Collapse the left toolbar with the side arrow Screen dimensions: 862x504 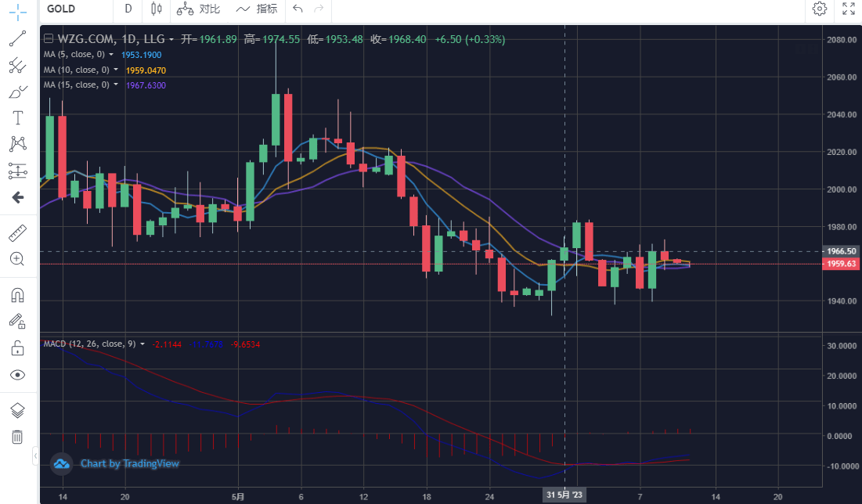pos(36,455)
